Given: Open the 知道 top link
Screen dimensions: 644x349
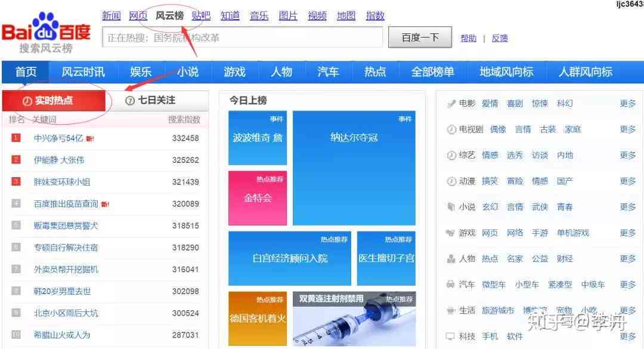Looking at the screenshot, I should click(230, 16).
